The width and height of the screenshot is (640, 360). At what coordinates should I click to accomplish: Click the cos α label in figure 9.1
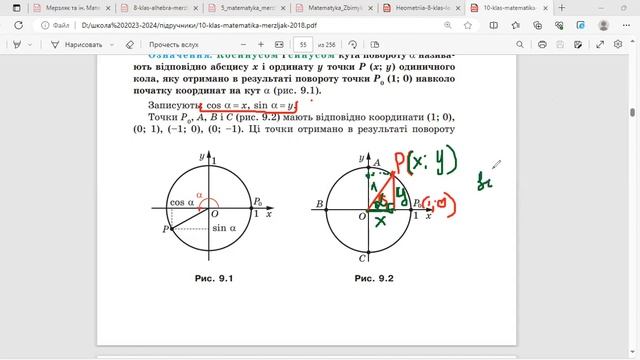point(182,202)
